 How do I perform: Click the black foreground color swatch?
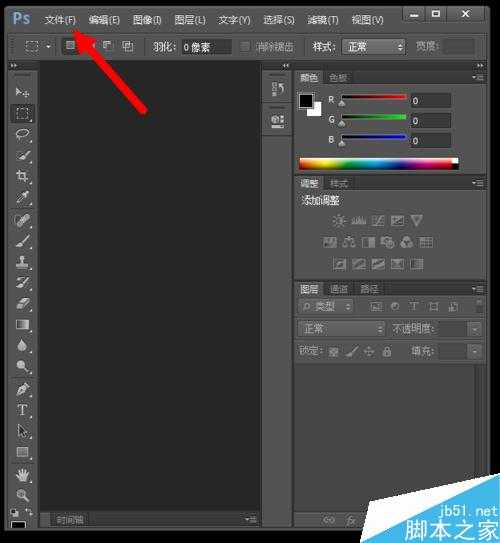point(306,101)
